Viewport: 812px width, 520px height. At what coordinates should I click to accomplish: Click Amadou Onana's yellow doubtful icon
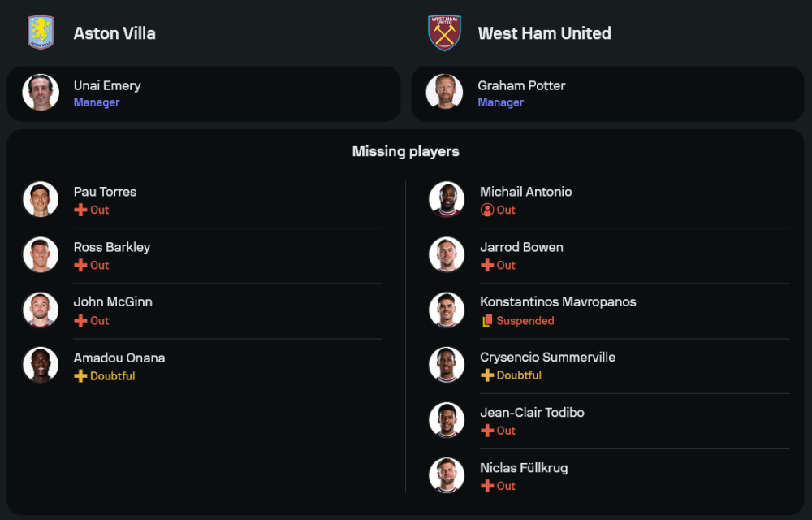click(x=80, y=376)
